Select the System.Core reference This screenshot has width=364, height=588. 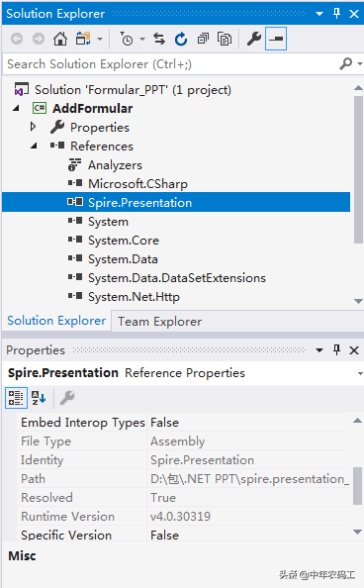pyautogui.click(x=124, y=241)
